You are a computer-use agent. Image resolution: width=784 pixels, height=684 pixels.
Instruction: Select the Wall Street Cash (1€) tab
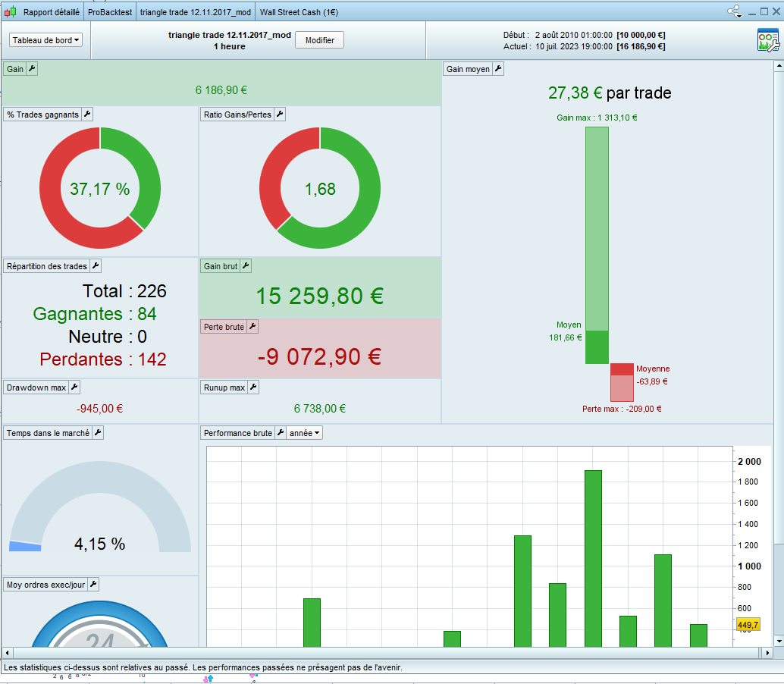pyautogui.click(x=299, y=12)
